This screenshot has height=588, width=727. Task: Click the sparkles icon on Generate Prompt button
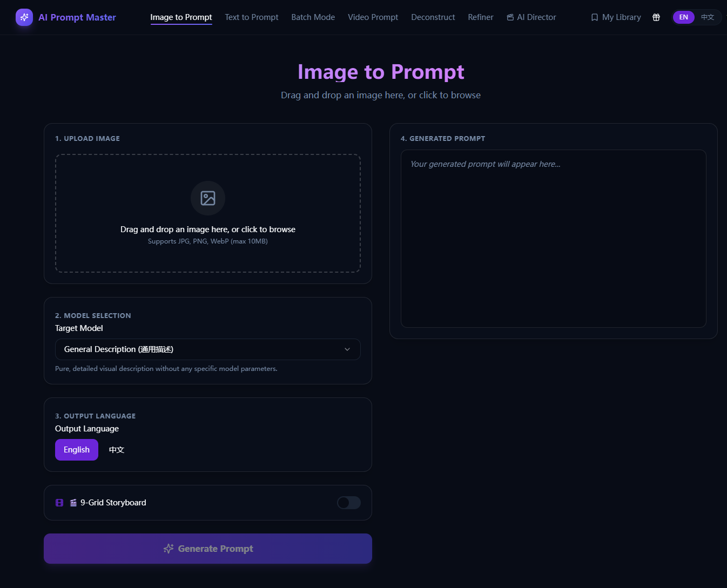[x=168, y=548]
